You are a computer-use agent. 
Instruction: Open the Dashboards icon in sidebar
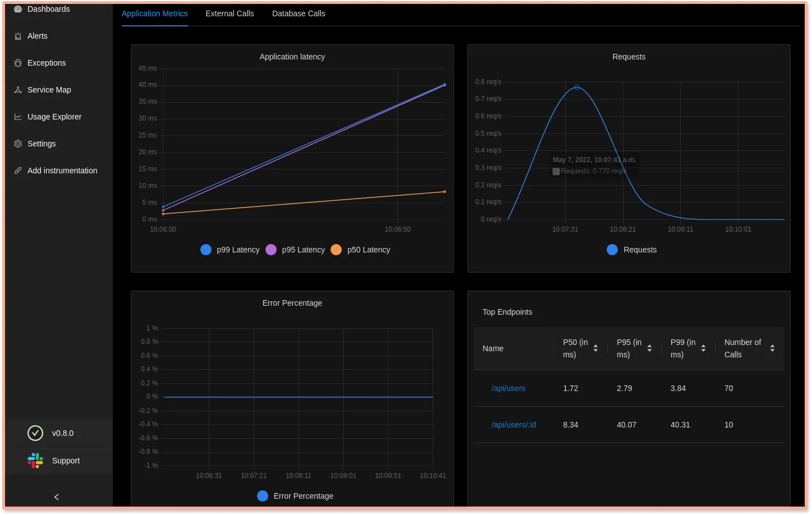[x=18, y=9]
